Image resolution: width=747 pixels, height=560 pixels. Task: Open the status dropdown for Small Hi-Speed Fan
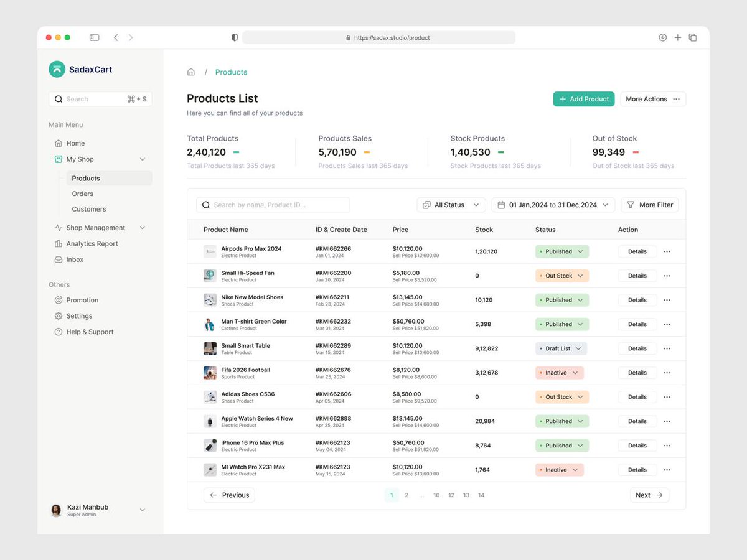(561, 276)
